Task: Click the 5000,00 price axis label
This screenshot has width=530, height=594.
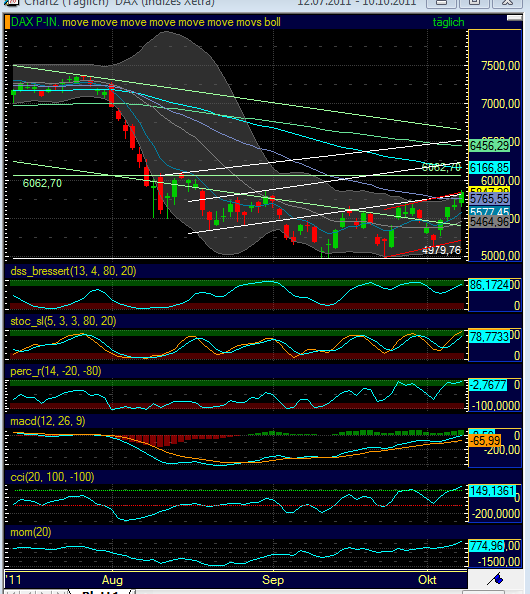Action: pos(500,256)
